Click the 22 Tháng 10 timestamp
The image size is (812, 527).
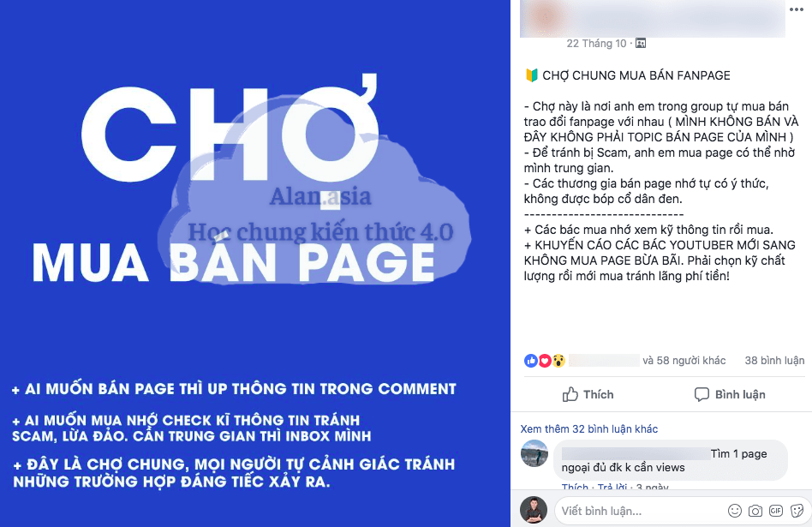coord(596,44)
